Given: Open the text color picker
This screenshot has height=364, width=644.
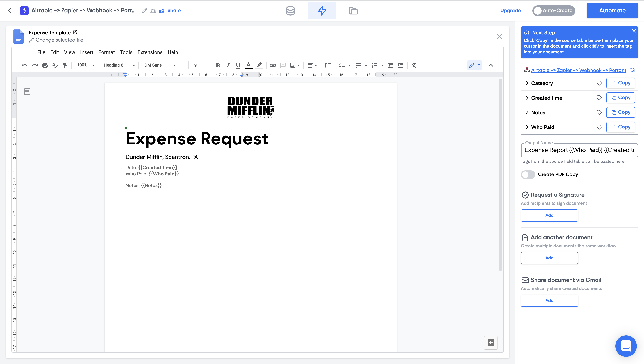Looking at the screenshot, I should [248, 65].
